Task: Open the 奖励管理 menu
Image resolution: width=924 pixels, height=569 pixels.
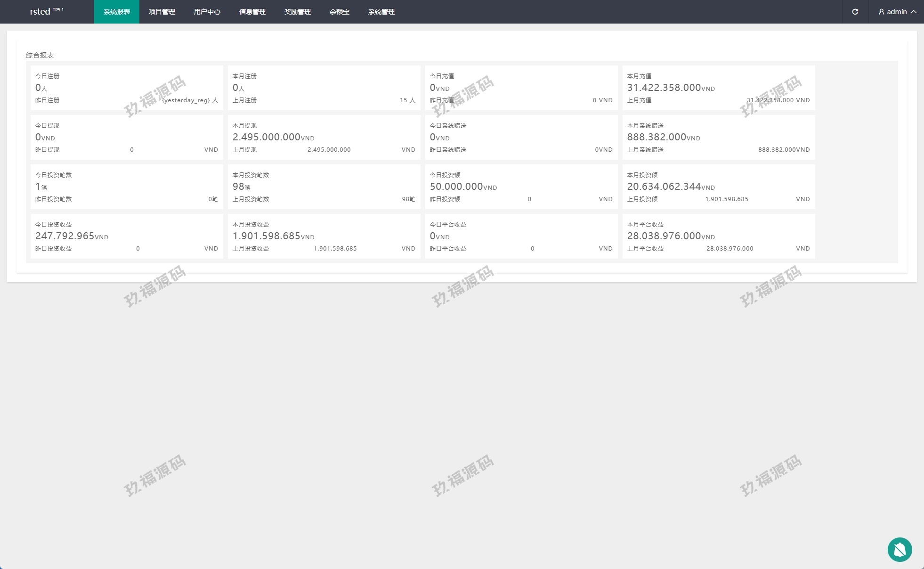Action: [x=297, y=12]
